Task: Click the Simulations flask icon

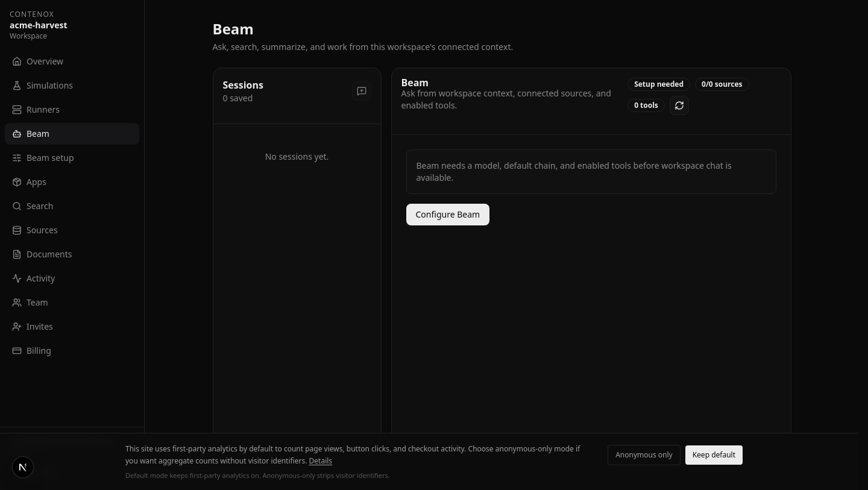Action: click(17, 86)
